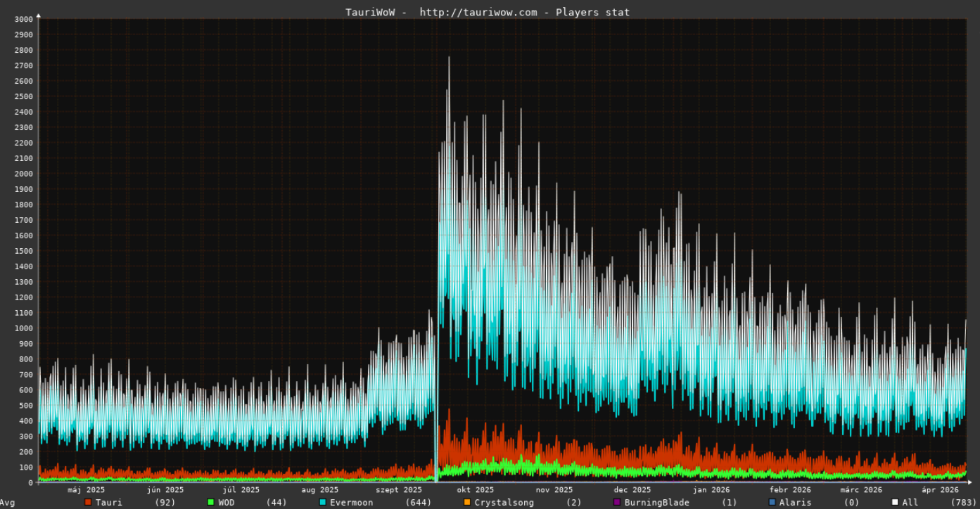Click the "1400" y-axis label
The image size is (980, 509).
[23, 266]
